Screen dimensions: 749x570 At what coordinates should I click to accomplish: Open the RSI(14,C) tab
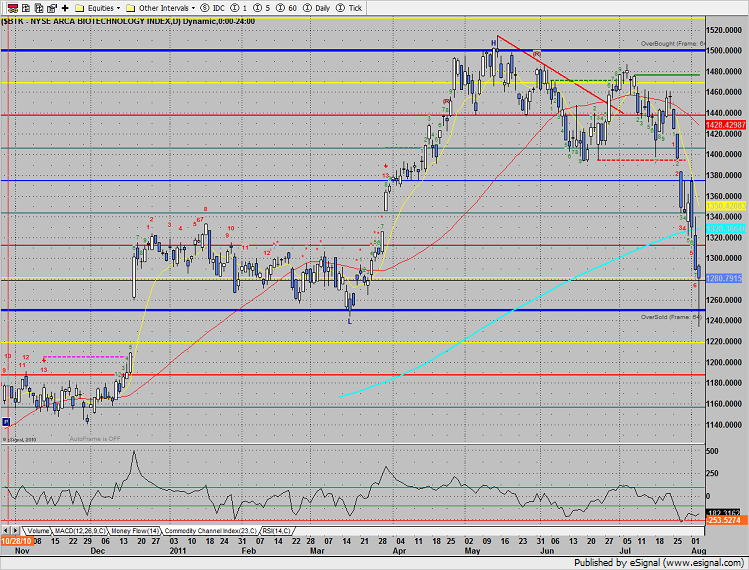pyautogui.click(x=276, y=531)
